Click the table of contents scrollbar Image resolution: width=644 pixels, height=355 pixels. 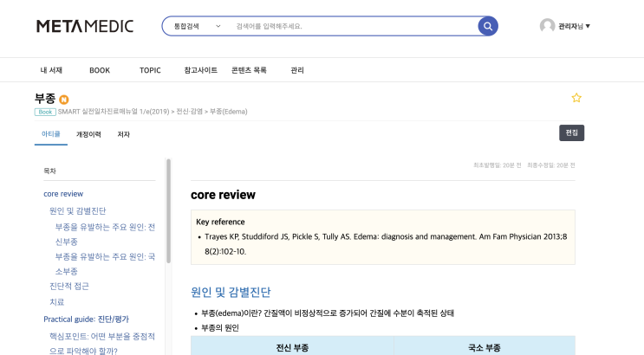[168, 211]
